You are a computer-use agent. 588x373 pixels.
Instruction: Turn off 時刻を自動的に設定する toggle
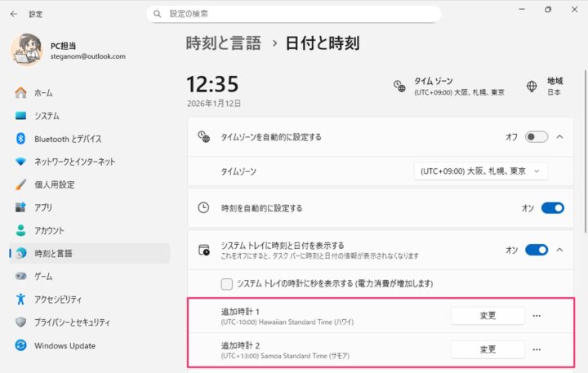[552, 208]
